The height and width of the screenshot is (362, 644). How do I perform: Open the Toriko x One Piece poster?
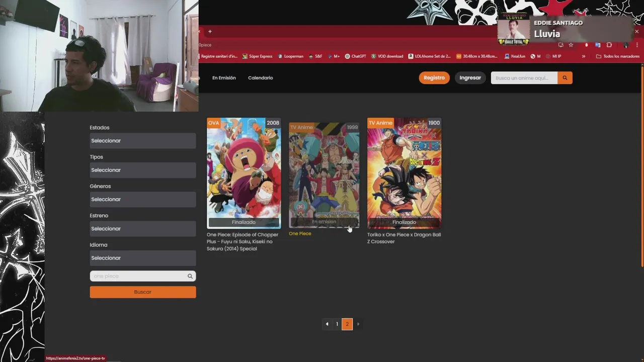coord(404,173)
